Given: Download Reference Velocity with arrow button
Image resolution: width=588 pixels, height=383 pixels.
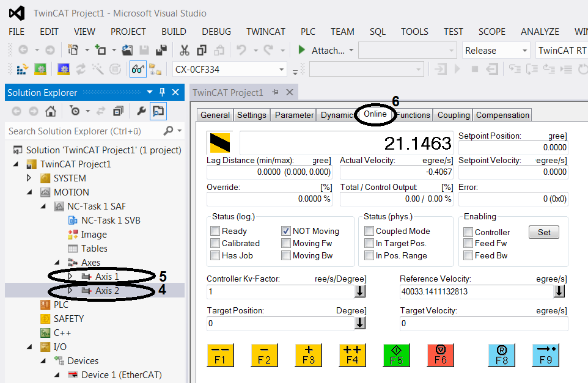Looking at the screenshot, I should coord(559,291).
